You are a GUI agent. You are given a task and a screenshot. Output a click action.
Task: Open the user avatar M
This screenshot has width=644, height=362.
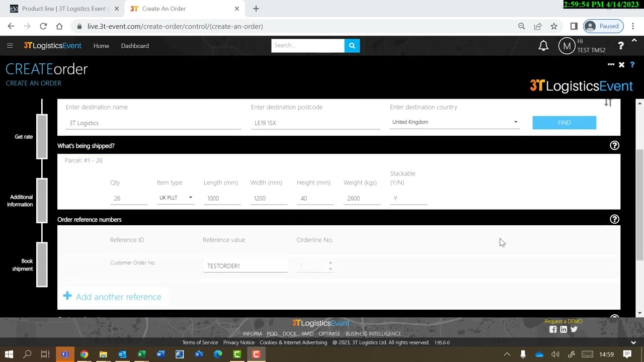point(567,46)
